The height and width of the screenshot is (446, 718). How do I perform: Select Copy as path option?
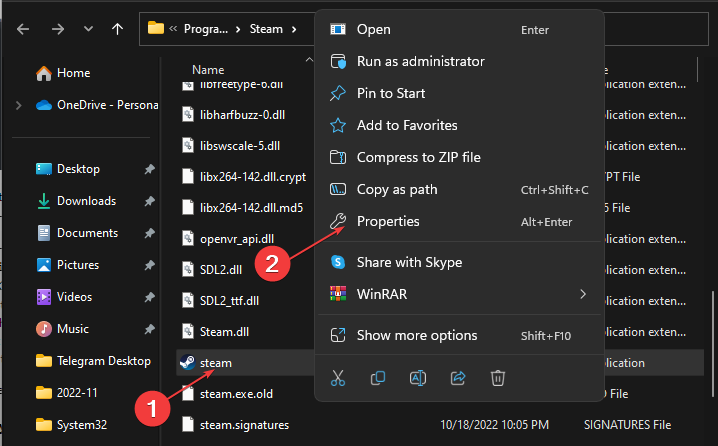(x=396, y=189)
